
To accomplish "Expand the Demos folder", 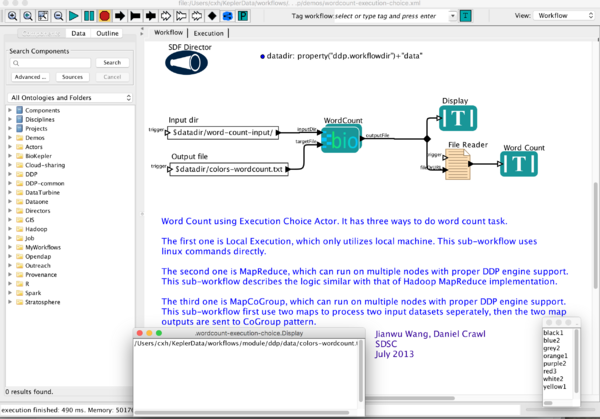I will click(10, 137).
